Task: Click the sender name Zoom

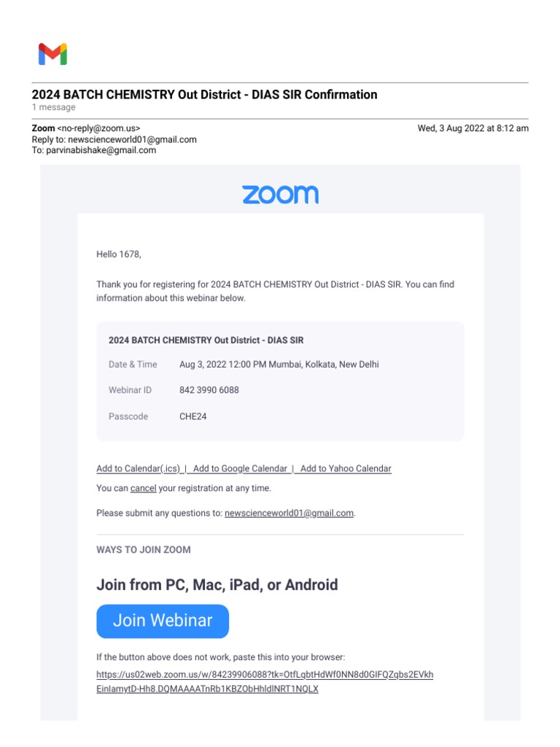Action: click(43, 128)
